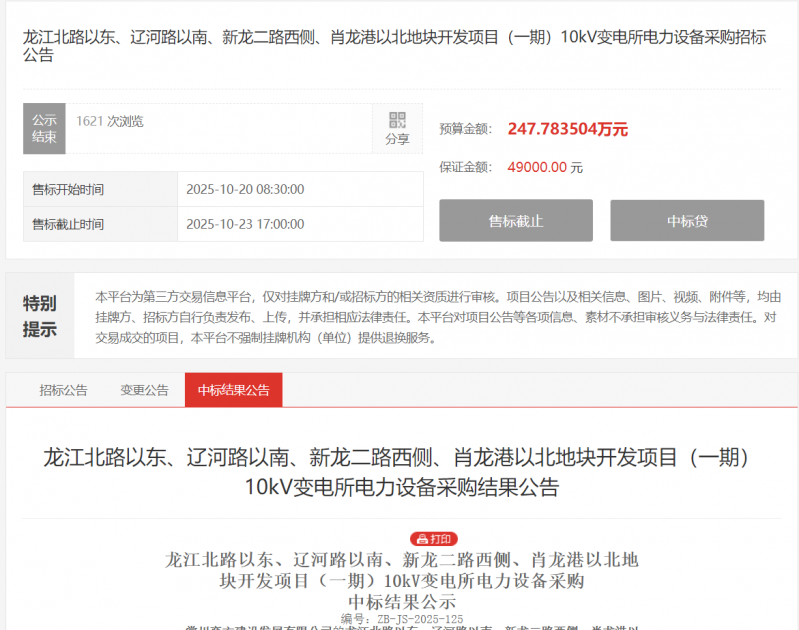
Task: Click the 售标开始时间 label cell
Action: point(68,189)
